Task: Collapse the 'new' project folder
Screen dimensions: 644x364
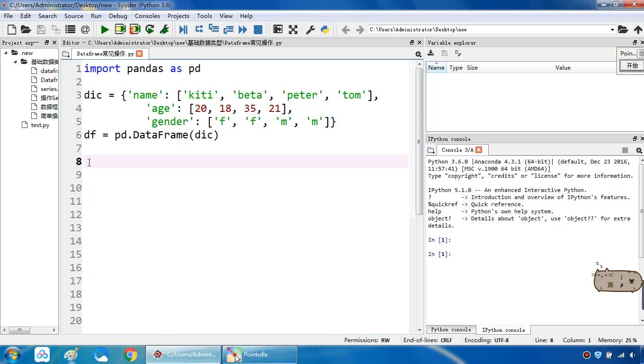Action: tap(6, 53)
